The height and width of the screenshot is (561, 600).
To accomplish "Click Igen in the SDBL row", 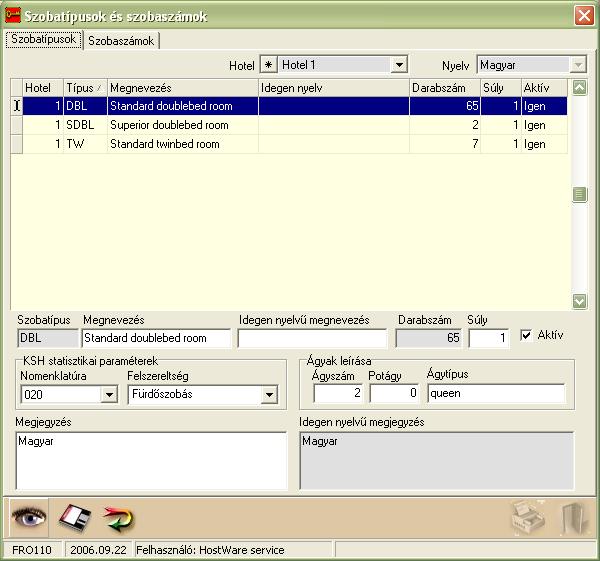I will pyautogui.click(x=544, y=125).
